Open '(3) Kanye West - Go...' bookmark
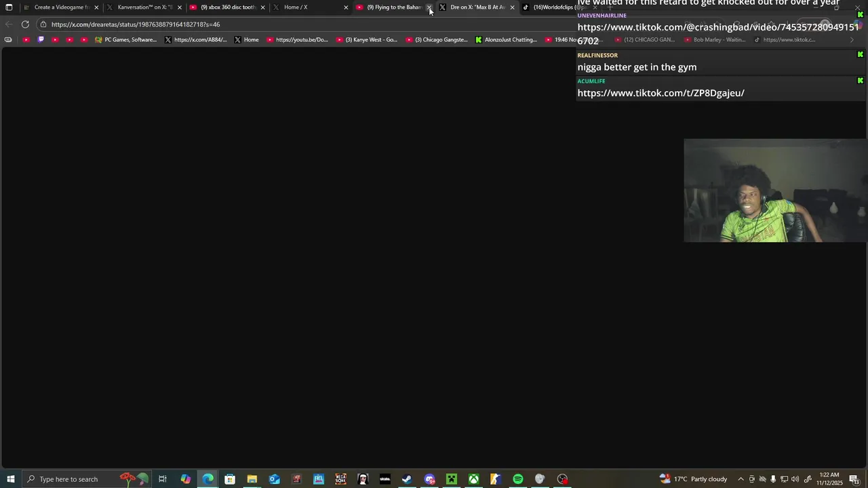This screenshot has height=488, width=868. coord(367,40)
